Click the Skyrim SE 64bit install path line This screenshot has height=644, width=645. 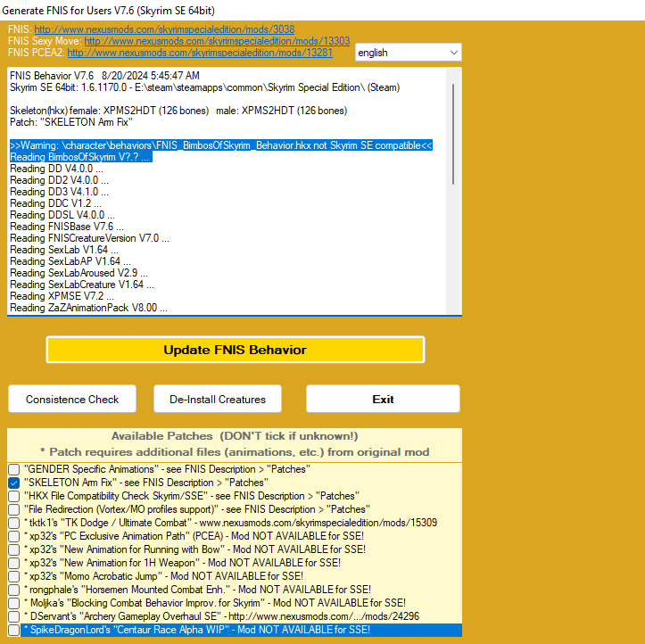(205, 87)
